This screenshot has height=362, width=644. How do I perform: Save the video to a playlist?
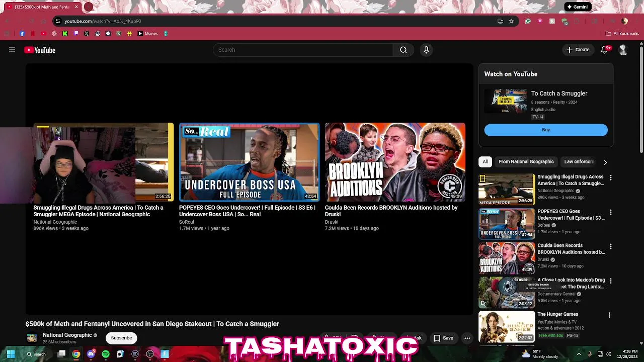pos(443,338)
